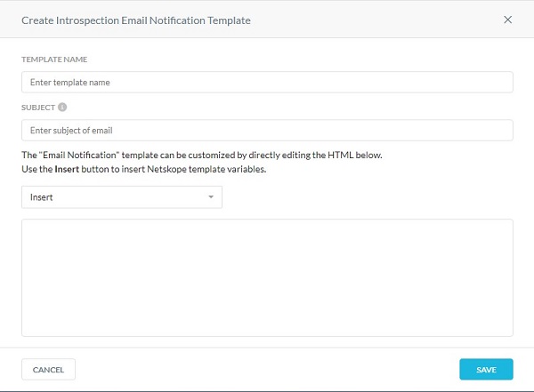Select the word Insert inside the dropdown
Image resolution: width=534 pixels, height=392 pixels.
point(41,197)
